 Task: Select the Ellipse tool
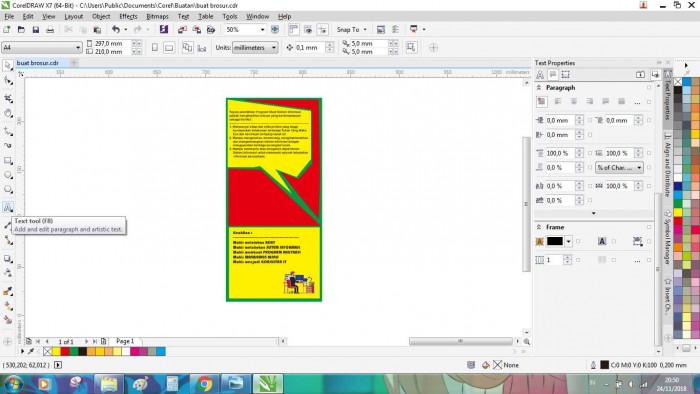(8, 175)
